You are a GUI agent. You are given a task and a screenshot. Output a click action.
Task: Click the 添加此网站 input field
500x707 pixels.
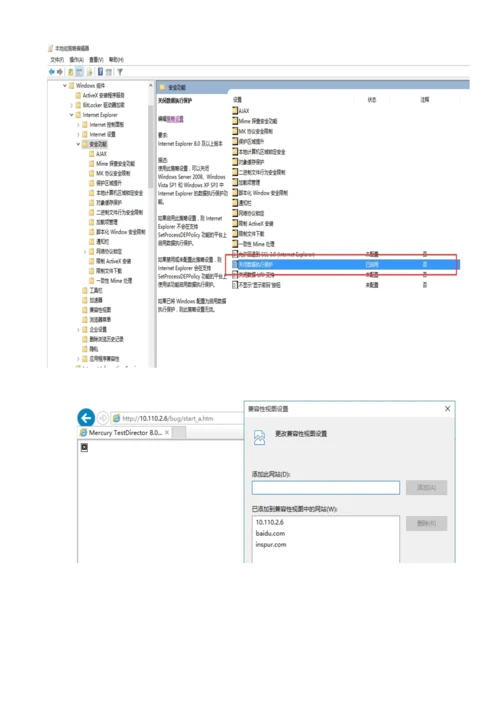pos(326,487)
